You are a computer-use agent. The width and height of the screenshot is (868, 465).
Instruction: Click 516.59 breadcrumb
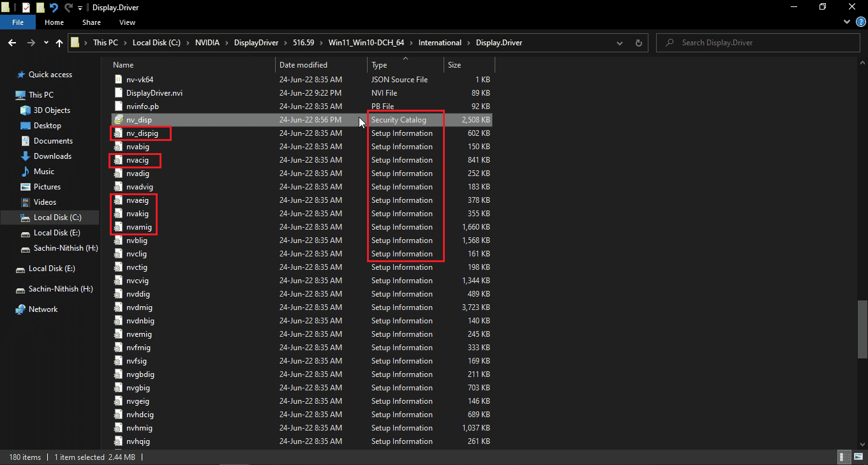click(303, 43)
